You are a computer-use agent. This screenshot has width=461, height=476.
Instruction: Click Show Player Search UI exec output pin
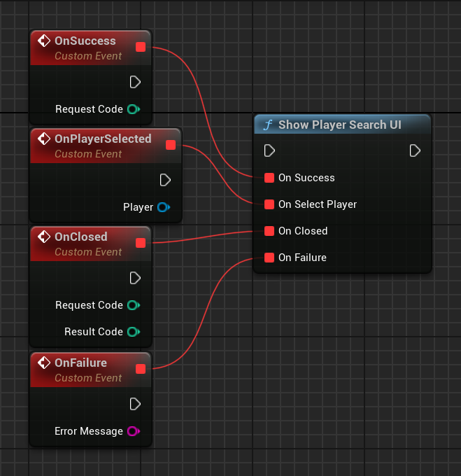415,150
